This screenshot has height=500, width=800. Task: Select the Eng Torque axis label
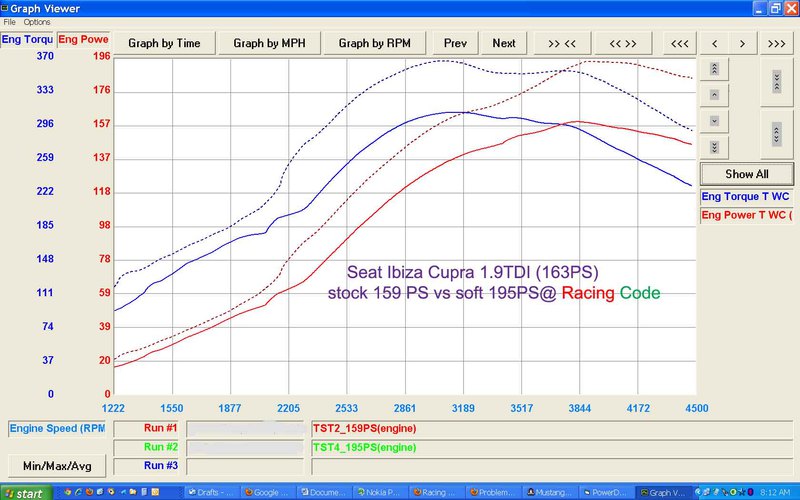[x=27, y=39]
